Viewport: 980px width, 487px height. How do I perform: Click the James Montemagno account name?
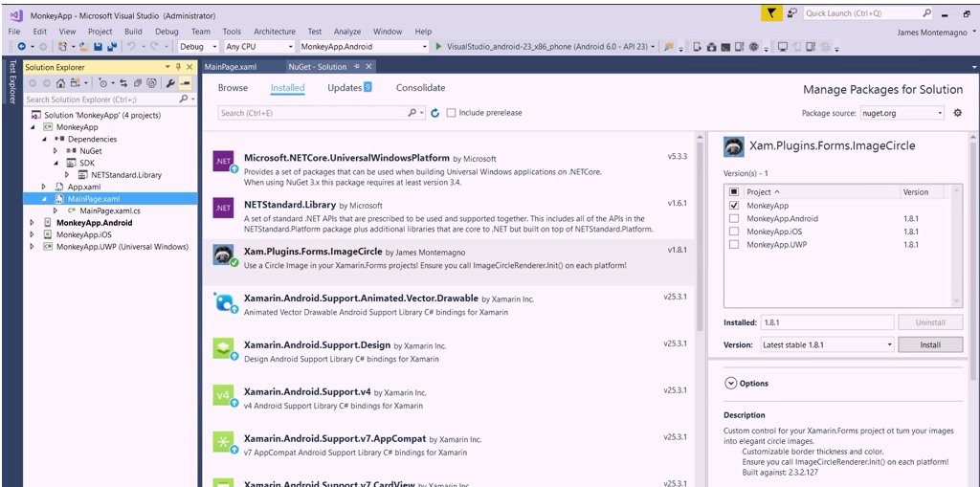click(932, 33)
